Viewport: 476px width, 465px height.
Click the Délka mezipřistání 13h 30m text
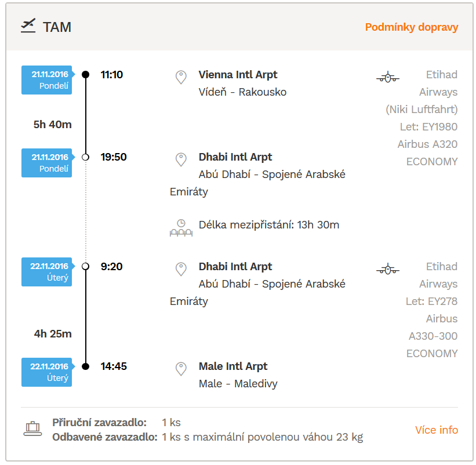coord(268,225)
